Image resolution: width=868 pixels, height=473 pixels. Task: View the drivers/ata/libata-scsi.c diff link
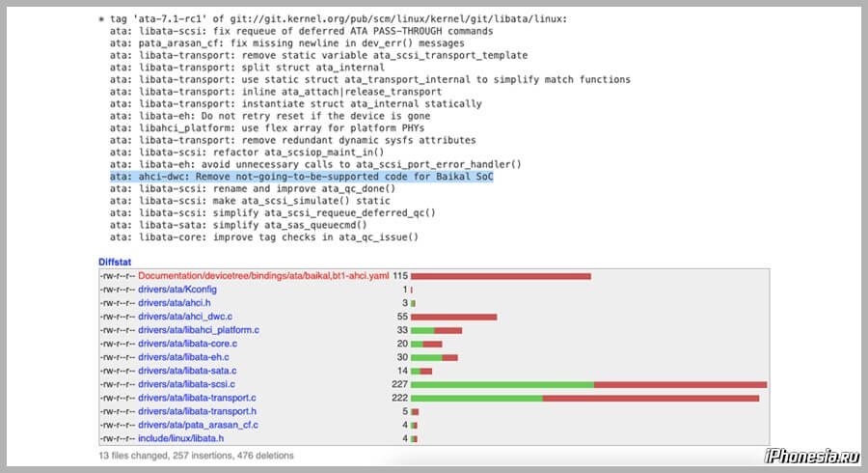(x=186, y=384)
